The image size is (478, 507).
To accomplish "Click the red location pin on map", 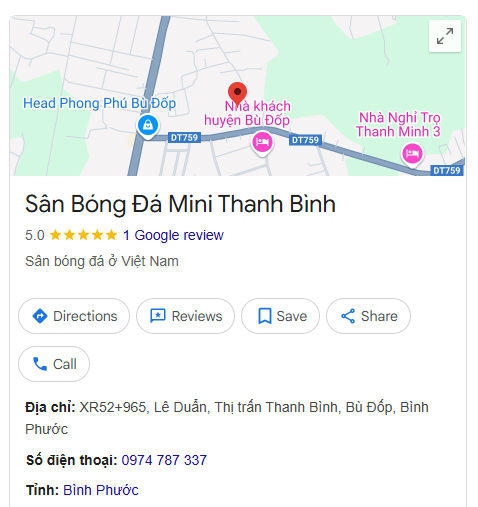I will click(x=237, y=94).
